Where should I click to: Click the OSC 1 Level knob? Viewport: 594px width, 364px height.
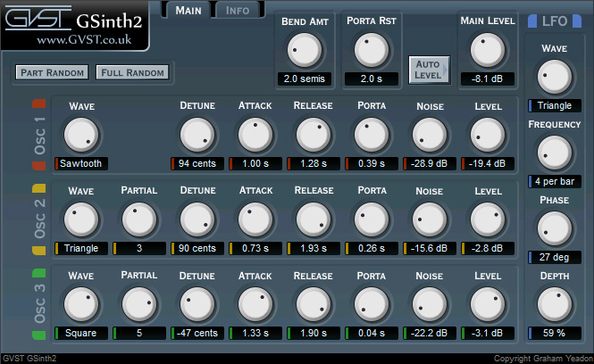488,135
